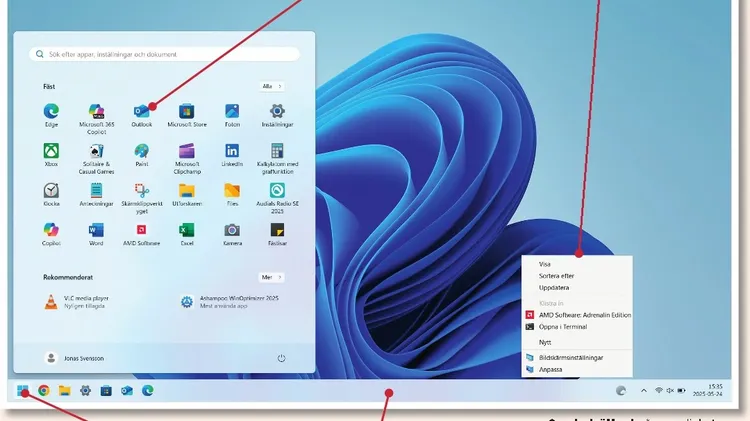Image resolution: width=750 pixels, height=421 pixels.
Task: Open the Fästisar sticky notes app
Action: [x=277, y=234]
